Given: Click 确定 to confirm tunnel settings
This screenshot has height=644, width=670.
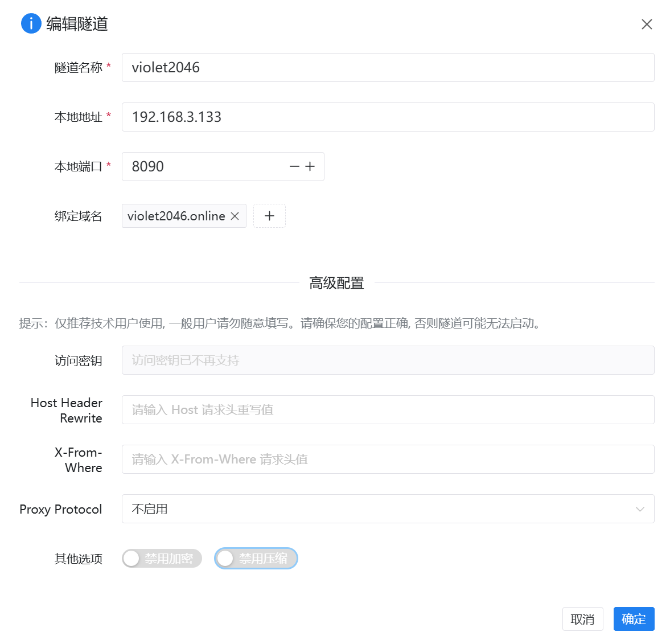Looking at the screenshot, I should click(634, 619).
